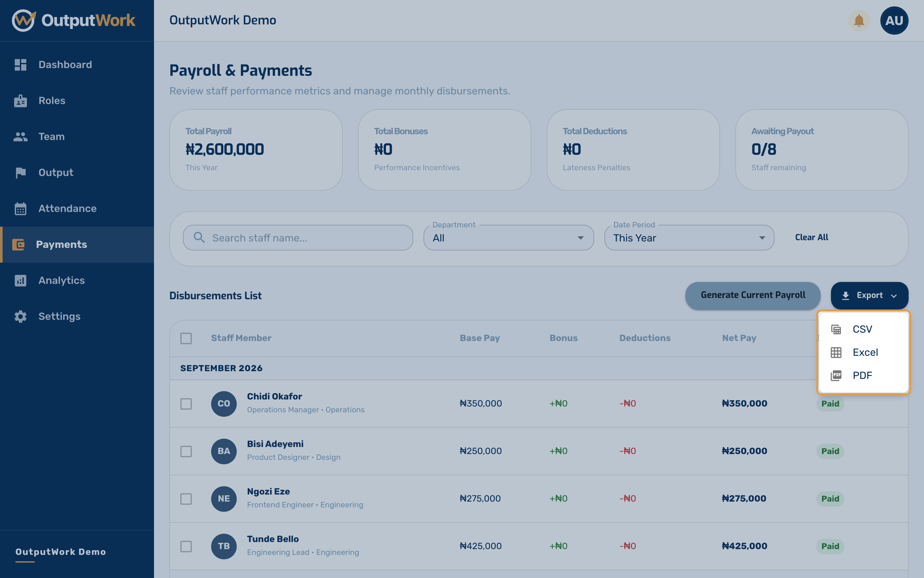Focus the Search staff name field
The image size is (924, 578).
click(x=298, y=238)
